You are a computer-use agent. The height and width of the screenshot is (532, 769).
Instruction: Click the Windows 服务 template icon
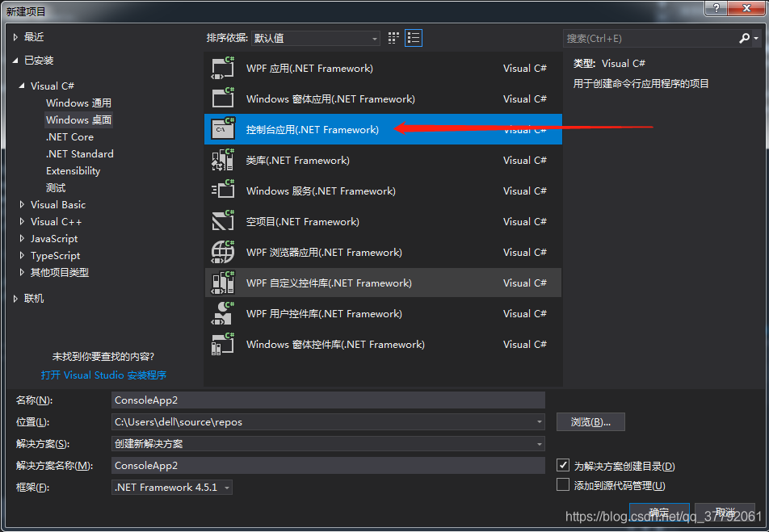tap(223, 191)
